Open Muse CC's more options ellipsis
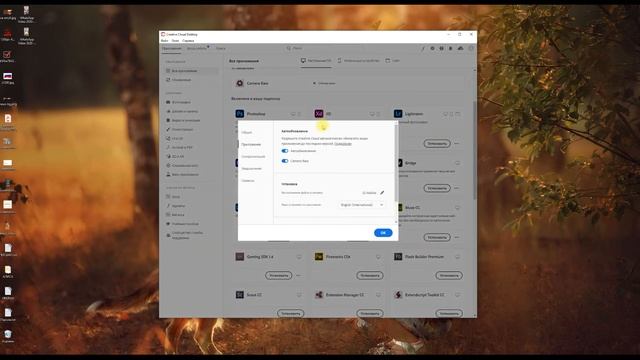 coord(457,237)
